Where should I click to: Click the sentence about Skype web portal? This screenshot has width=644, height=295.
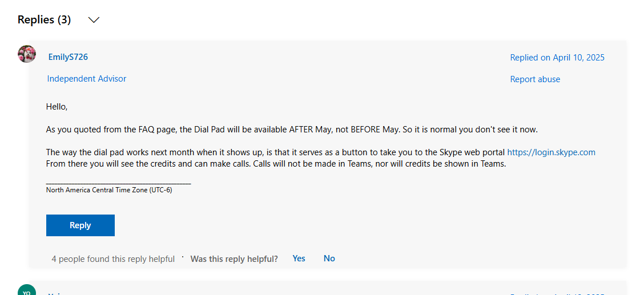click(321, 152)
